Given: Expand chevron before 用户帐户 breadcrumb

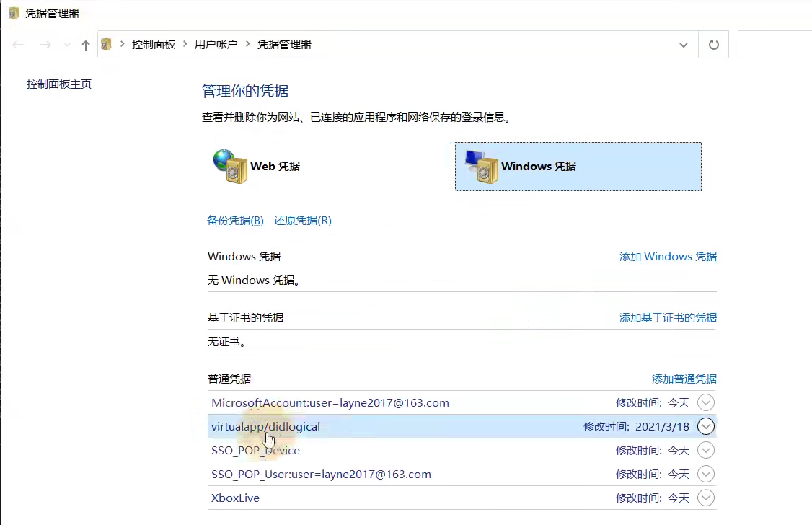Looking at the screenshot, I should tap(185, 44).
